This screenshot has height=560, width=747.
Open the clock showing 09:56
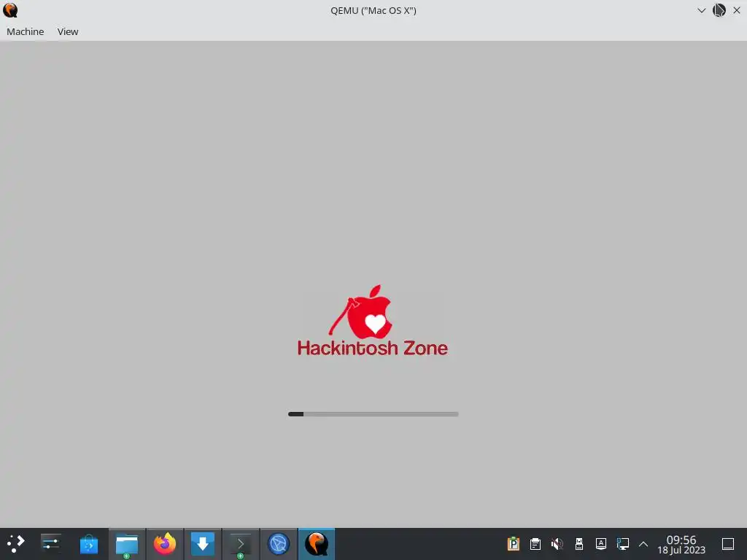[x=681, y=544]
